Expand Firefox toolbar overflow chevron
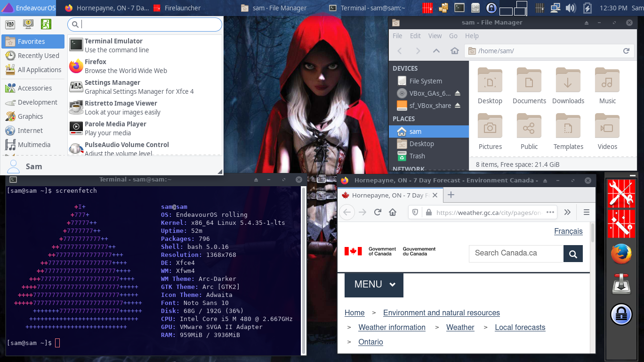The height and width of the screenshot is (362, 644). (x=567, y=212)
